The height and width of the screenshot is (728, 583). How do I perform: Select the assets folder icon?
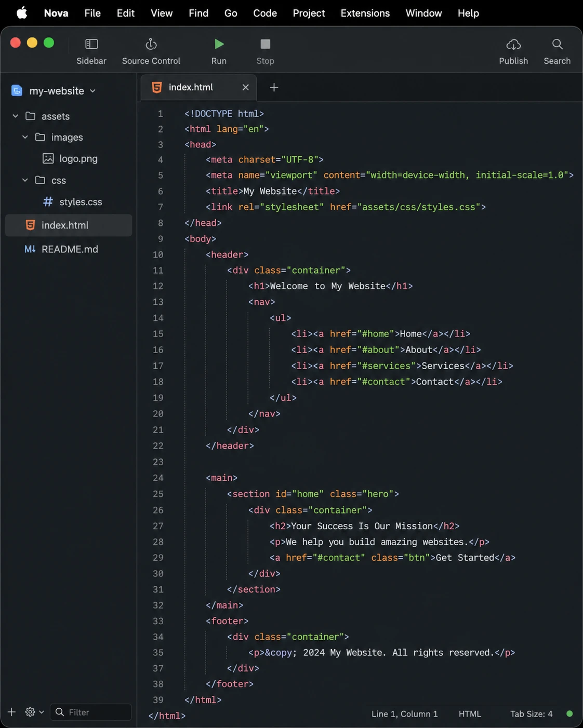(31, 116)
